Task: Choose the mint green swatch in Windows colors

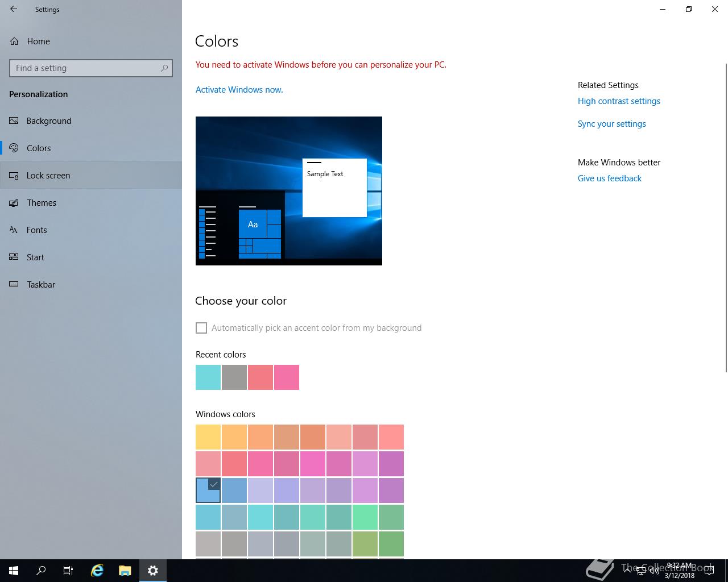Action: (x=365, y=517)
